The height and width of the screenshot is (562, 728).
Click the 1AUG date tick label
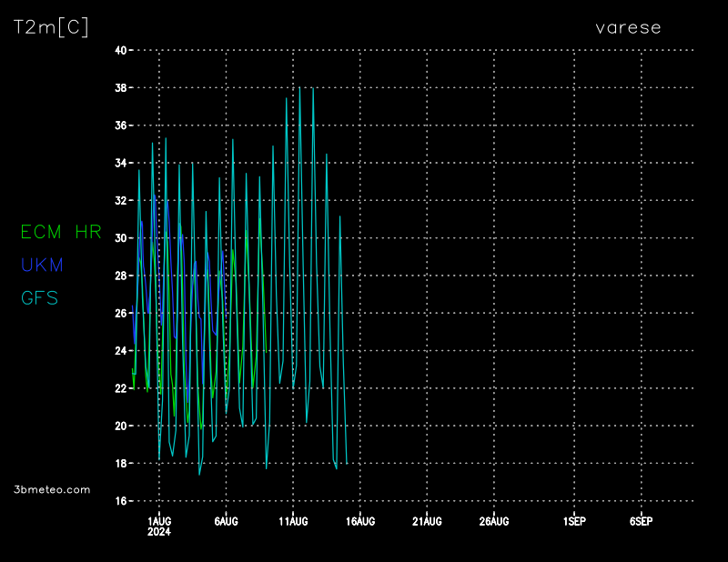click(x=159, y=521)
